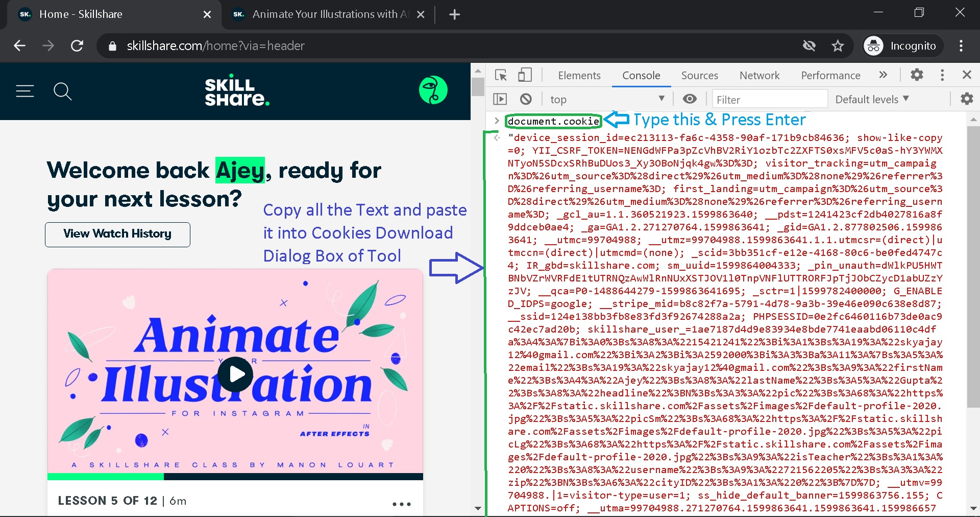
Task: Click the Animate Illustration class thumbnail
Action: click(235, 371)
